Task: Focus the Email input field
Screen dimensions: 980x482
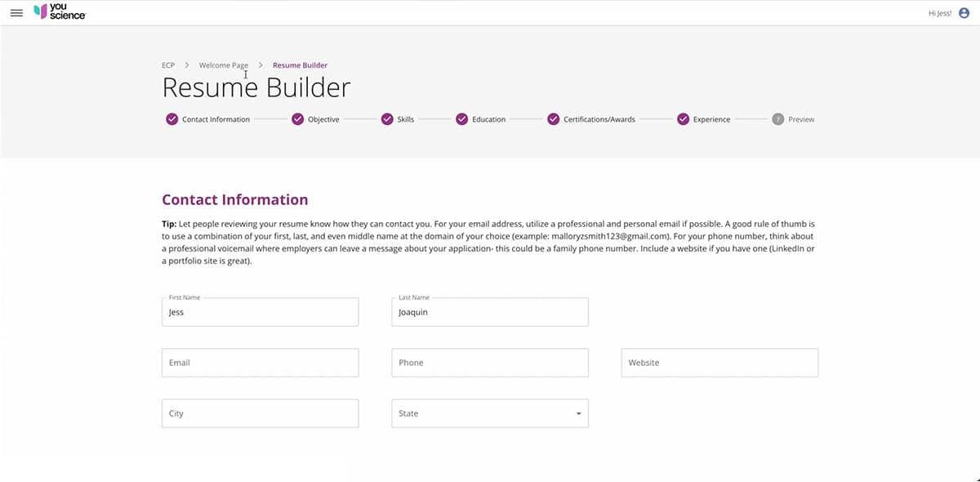Action: [x=260, y=363]
